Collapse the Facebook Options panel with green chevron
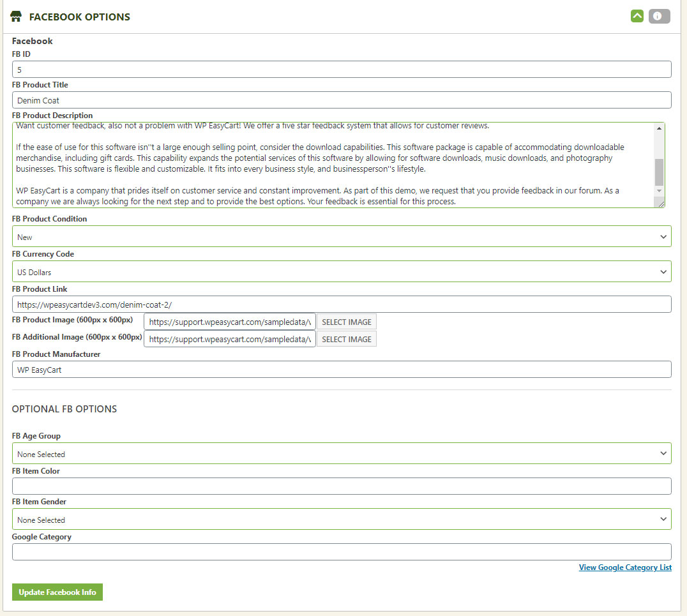The image size is (687, 616). (x=637, y=16)
